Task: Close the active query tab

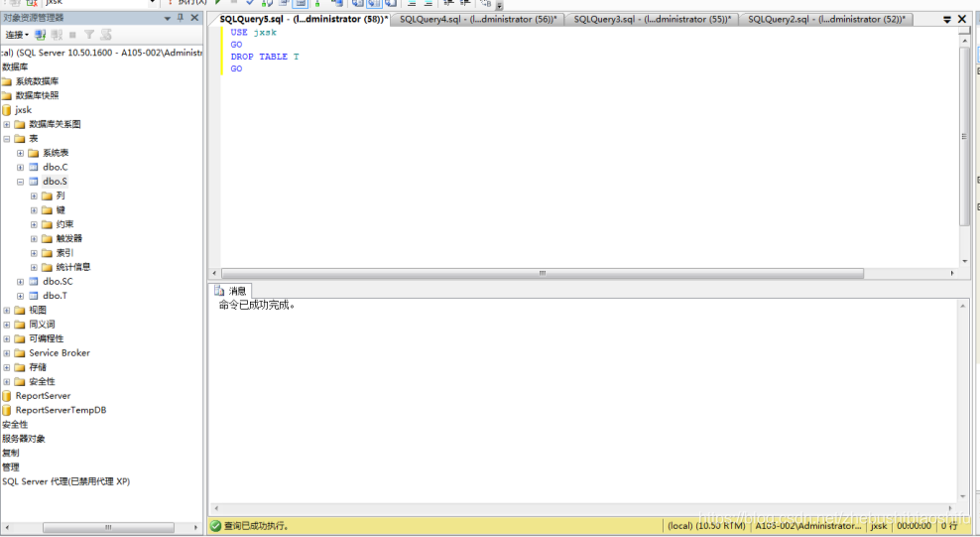Action: [x=962, y=19]
